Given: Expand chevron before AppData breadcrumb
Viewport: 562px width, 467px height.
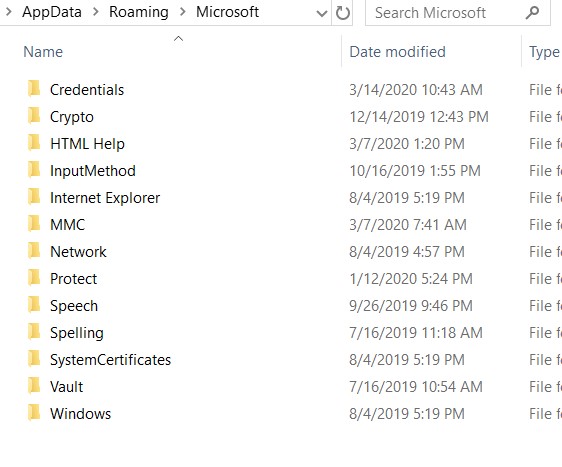Looking at the screenshot, I should pyautogui.click(x=9, y=12).
